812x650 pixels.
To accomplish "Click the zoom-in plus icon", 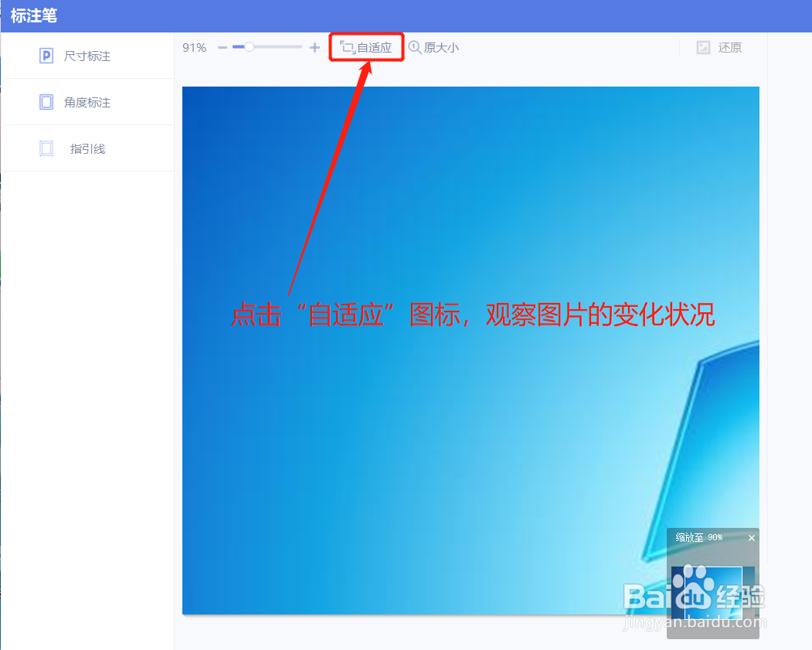I will coord(314,48).
